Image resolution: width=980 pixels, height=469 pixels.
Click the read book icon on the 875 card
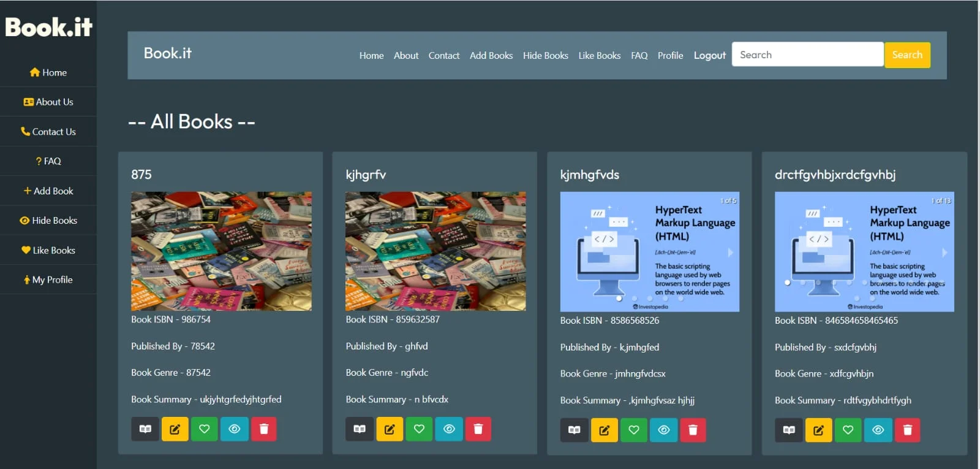pyautogui.click(x=145, y=429)
